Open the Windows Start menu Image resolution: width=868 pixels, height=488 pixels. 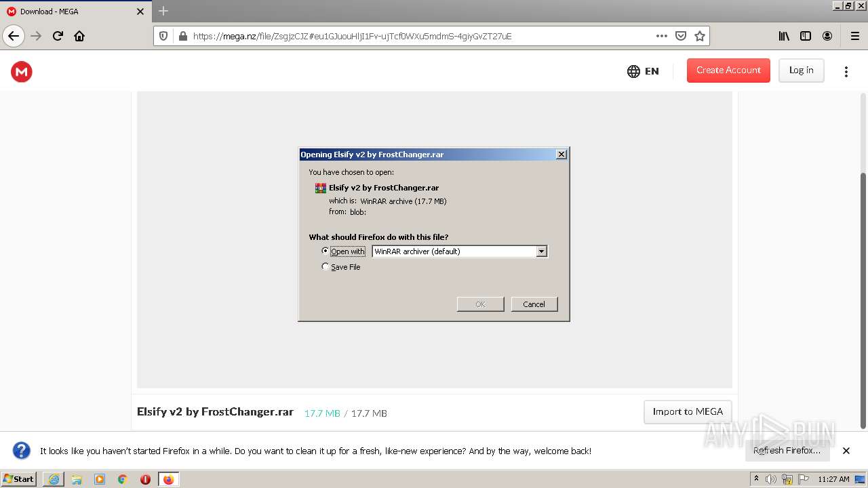(19, 479)
